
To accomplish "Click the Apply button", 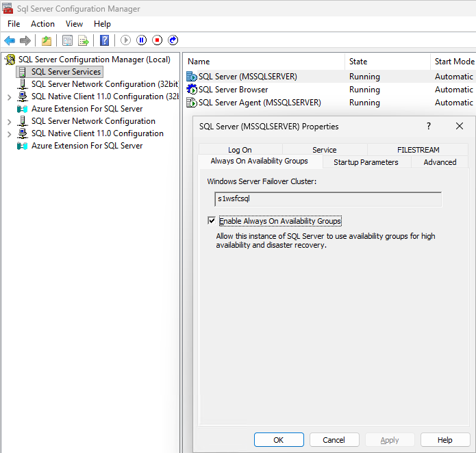I will coord(390,440).
